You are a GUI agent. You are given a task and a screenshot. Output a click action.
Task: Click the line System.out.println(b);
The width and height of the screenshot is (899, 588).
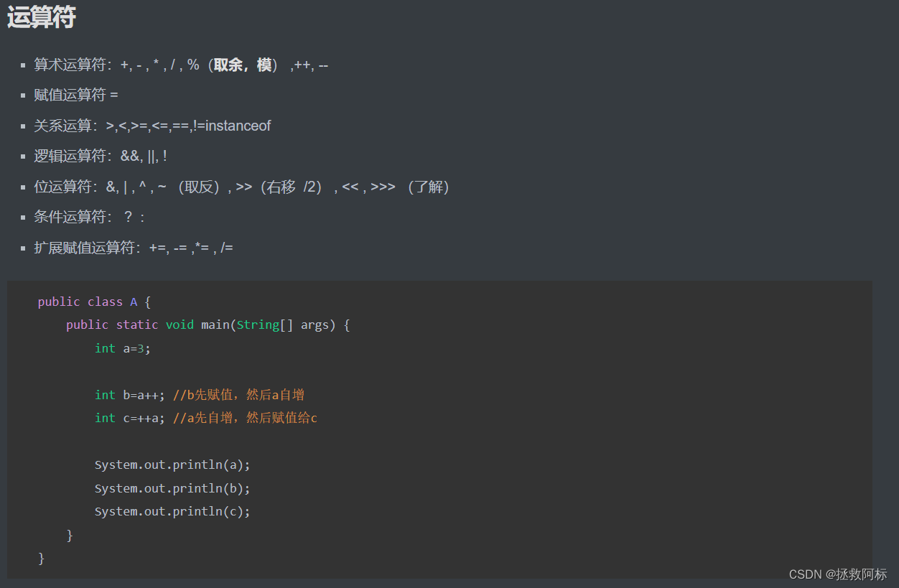click(172, 488)
